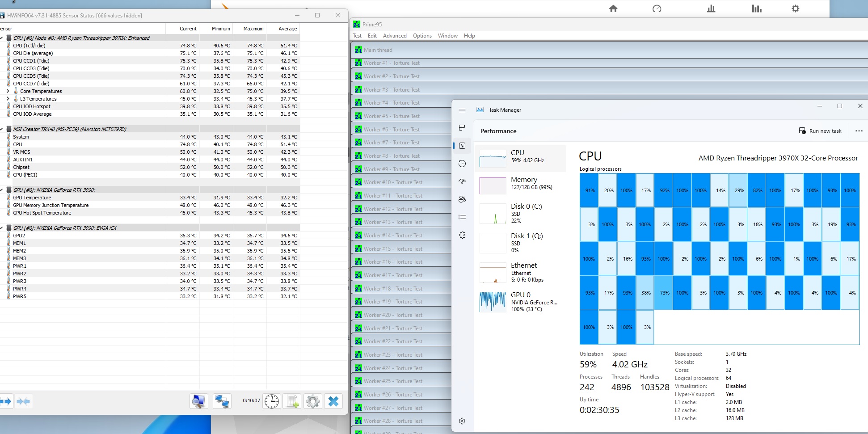Click the collapse-columns arrows button in HWiNFO
Screen dimensions: 868x434
coord(23,401)
